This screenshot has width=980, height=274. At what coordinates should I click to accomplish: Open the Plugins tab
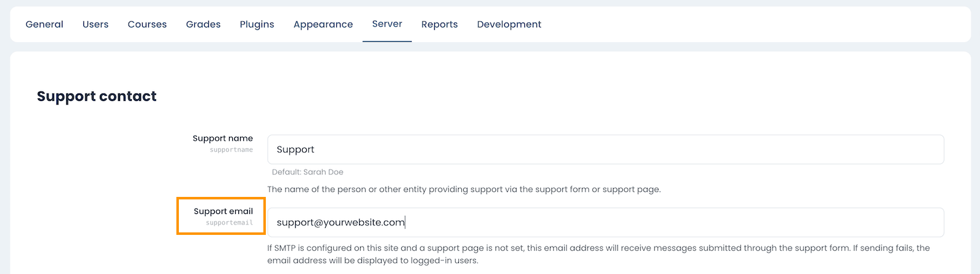tap(257, 24)
